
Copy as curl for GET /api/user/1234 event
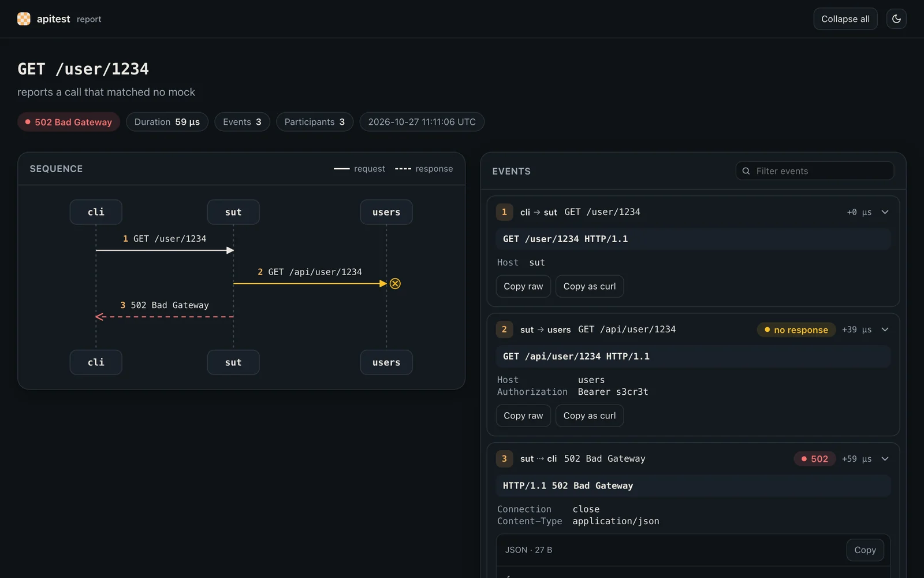coord(590,416)
